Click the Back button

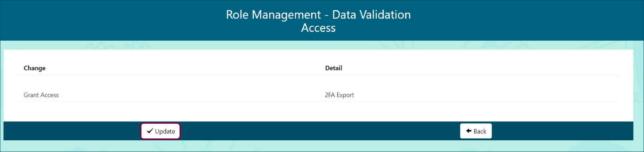476,131
